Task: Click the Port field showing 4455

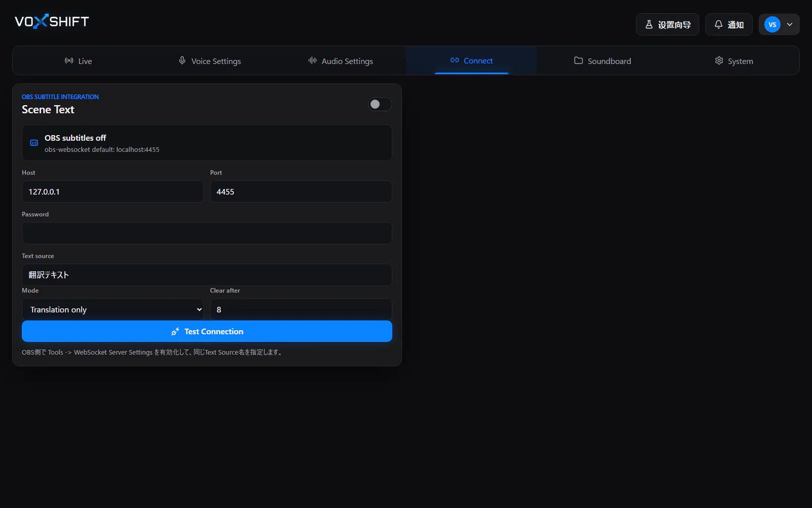Action: click(x=301, y=192)
